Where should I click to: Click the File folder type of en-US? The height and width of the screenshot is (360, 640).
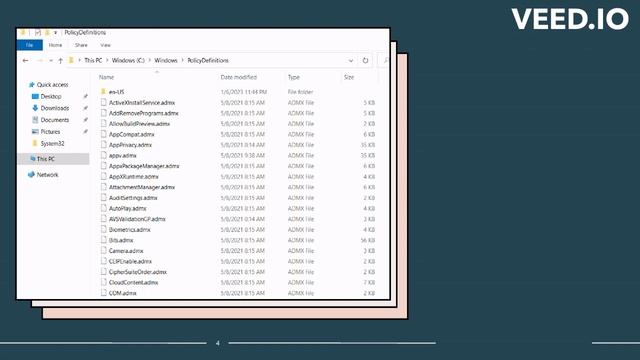tap(300, 92)
